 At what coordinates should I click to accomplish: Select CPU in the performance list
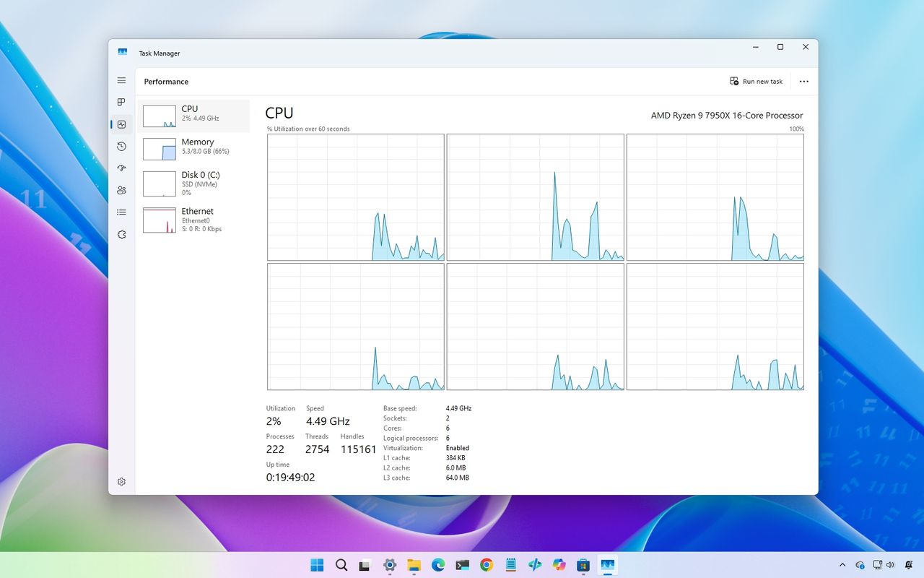[194, 116]
